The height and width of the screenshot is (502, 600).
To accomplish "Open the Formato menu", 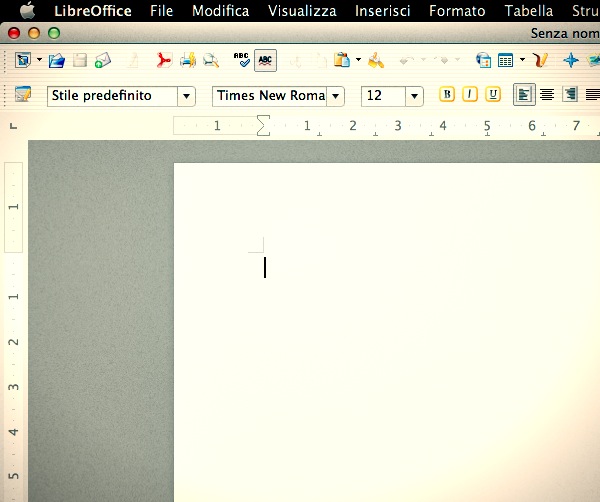I will 457,11.
